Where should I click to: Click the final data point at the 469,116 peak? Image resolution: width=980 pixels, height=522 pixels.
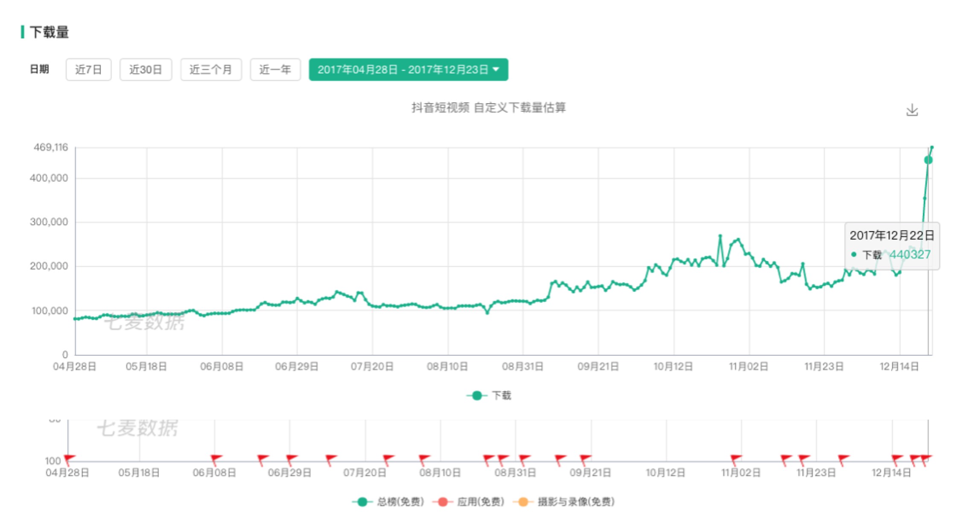932,147
